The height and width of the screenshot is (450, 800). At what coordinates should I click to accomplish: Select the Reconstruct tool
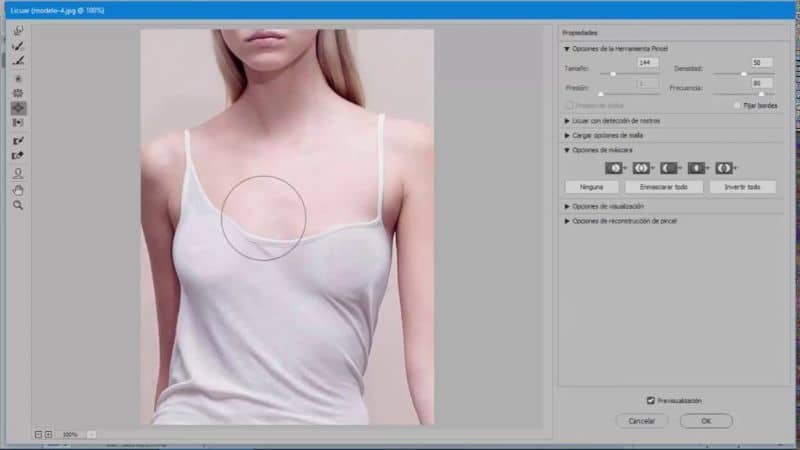(18, 46)
